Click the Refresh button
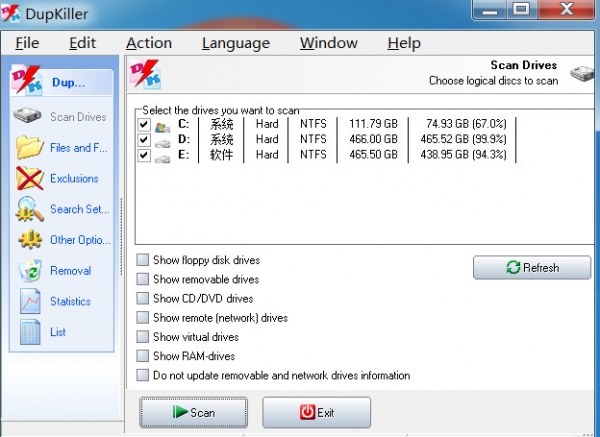Screen dimensions: 600x437 pos(532,268)
